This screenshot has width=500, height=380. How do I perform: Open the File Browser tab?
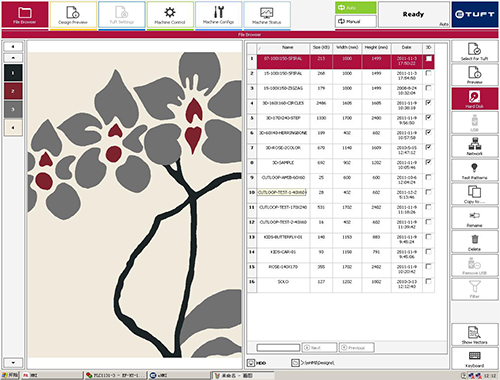coord(25,14)
